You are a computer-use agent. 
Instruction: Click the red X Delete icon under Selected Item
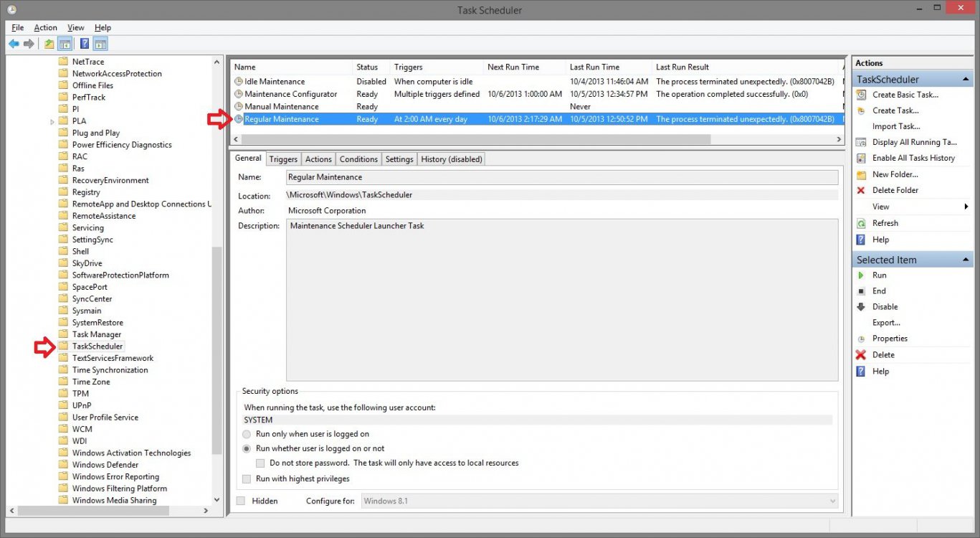pos(861,354)
